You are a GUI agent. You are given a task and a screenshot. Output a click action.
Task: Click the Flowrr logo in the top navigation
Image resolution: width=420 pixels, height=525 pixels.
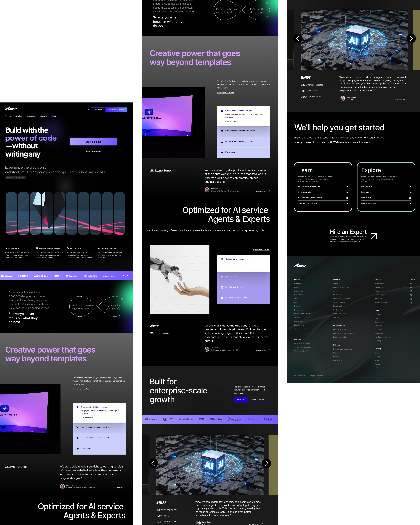[11, 108]
